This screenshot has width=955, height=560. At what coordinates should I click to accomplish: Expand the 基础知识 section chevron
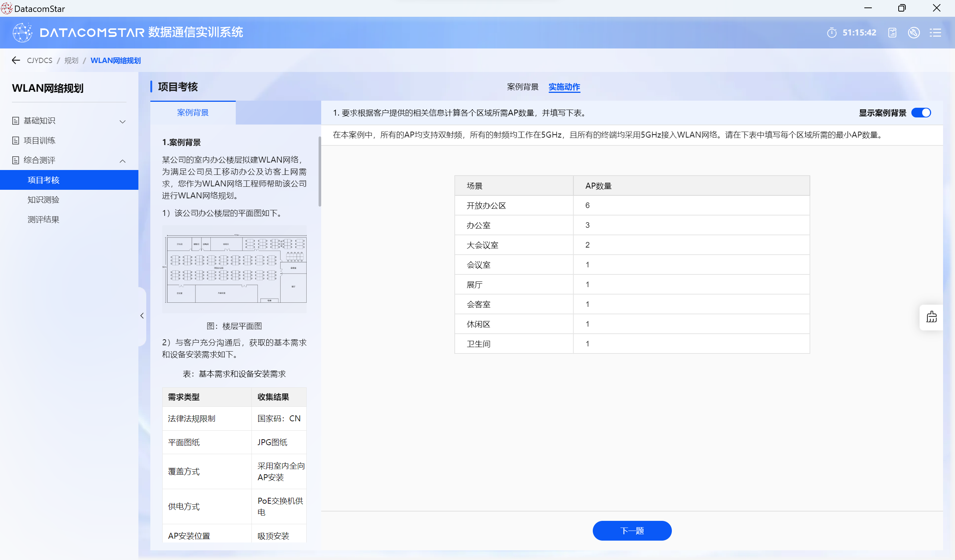[x=122, y=122]
